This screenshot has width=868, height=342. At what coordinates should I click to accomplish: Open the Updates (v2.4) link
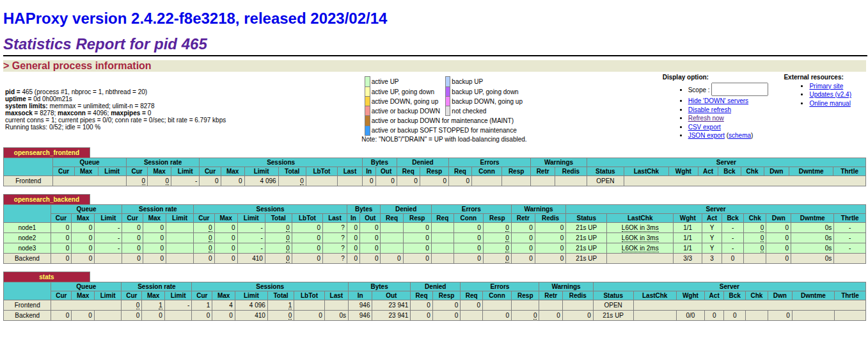click(830, 95)
